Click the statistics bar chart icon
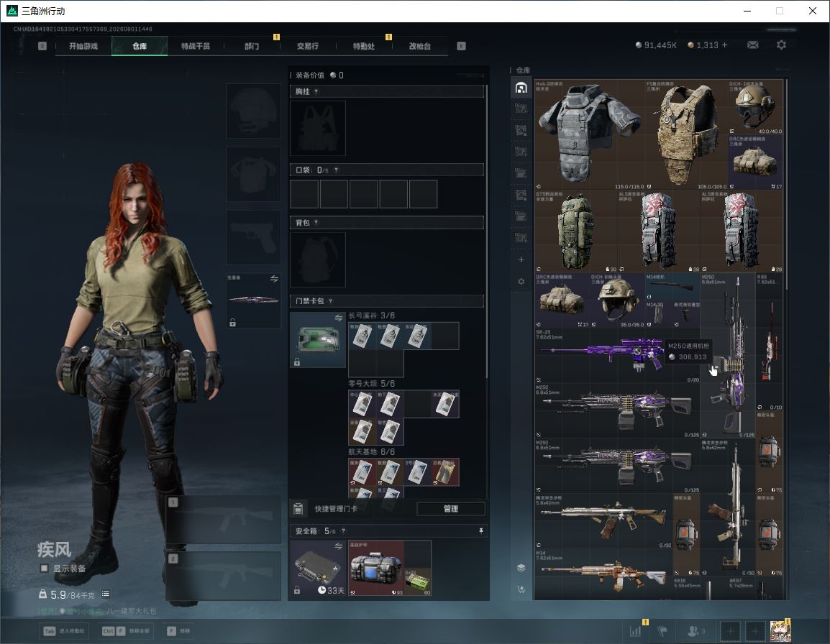 (635, 631)
